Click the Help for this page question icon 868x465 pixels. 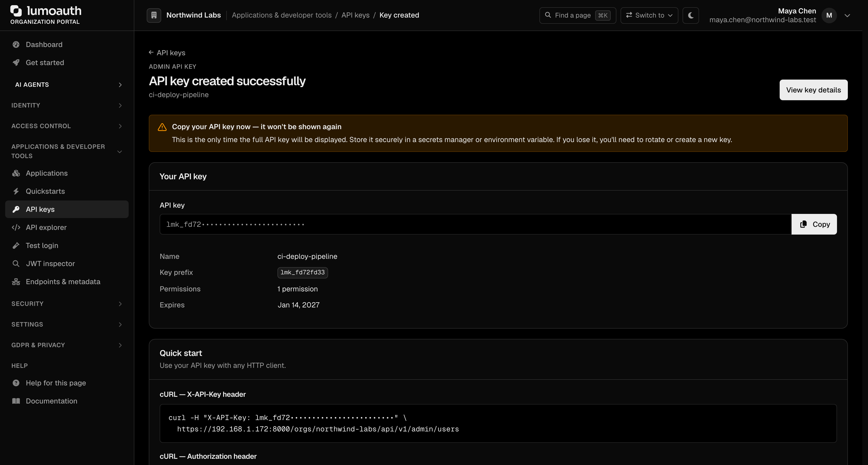[x=16, y=383]
